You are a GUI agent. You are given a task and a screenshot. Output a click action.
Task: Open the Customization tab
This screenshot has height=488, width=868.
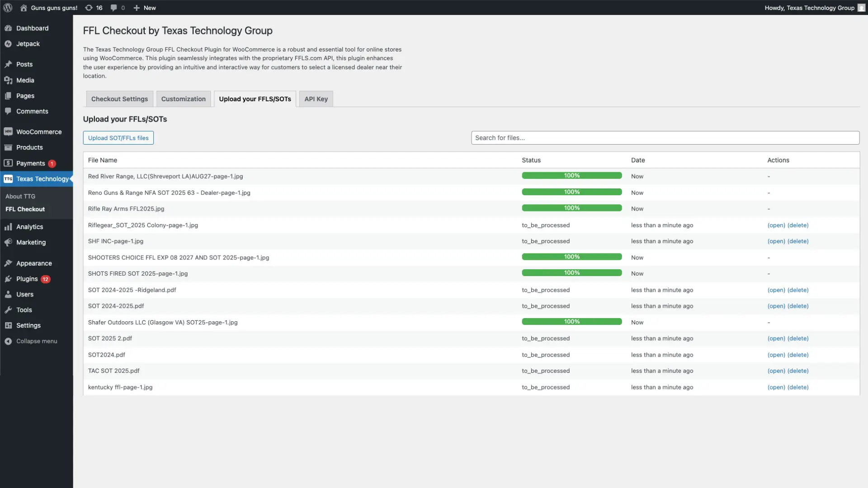[x=183, y=99]
